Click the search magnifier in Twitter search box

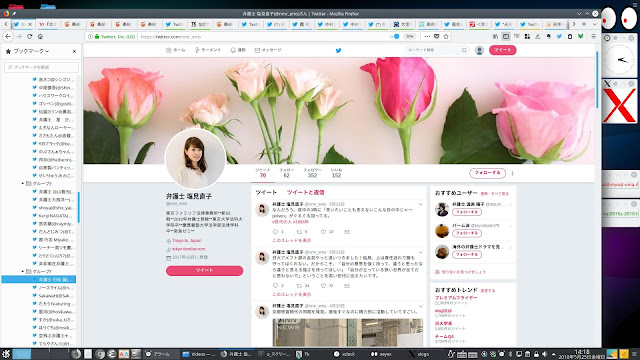tap(464, 50)
